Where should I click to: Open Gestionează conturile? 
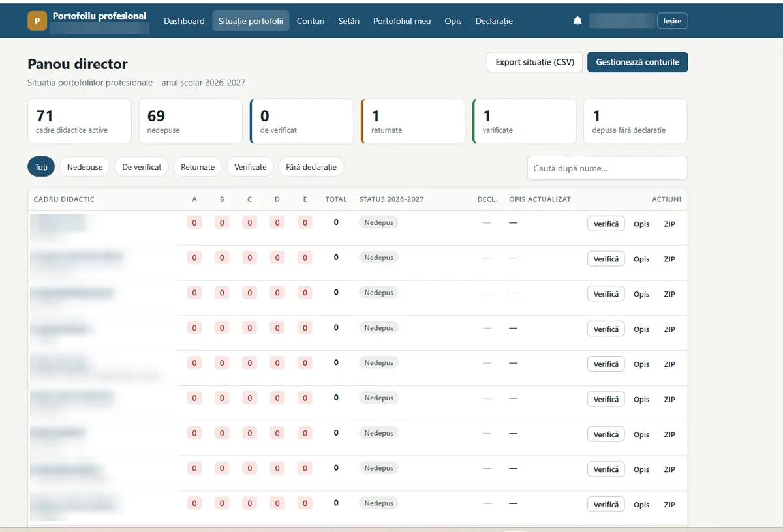(x=637, y=62)
